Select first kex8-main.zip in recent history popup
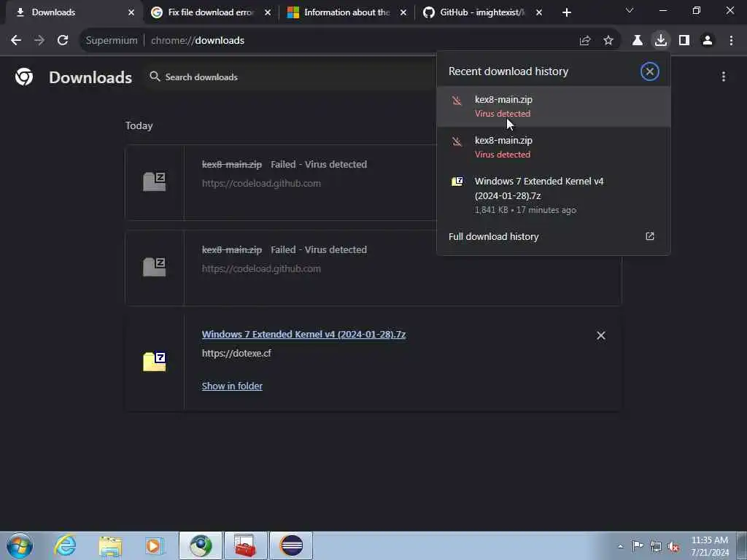Image resolution: width=747 pixels, height=560 pixels. tap(553, 106)
